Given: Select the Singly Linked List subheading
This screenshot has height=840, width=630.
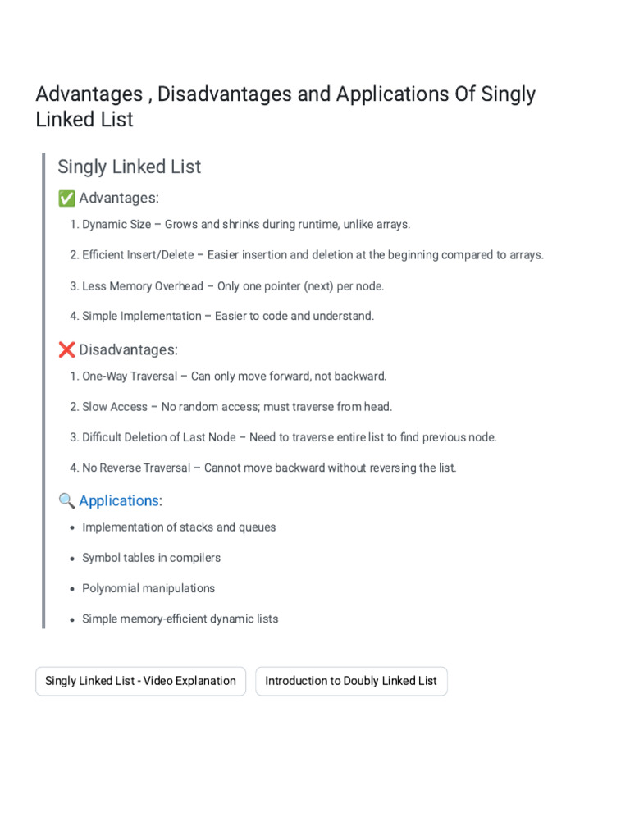Looking at the screenshot, I should pyautogui.click(x=129, y=167).
